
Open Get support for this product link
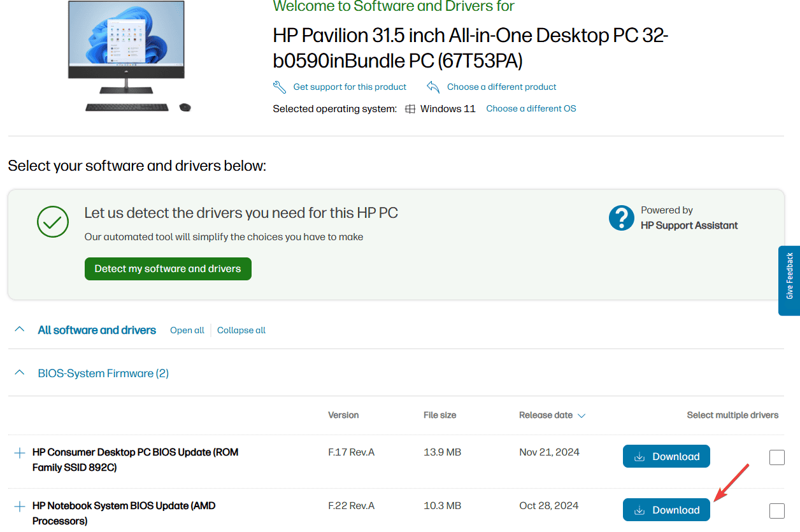(350, 87)
